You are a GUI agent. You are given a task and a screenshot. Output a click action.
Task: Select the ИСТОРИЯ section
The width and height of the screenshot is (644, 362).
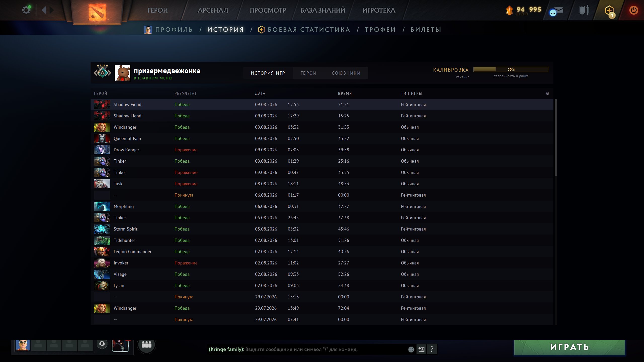pos(226,30)
